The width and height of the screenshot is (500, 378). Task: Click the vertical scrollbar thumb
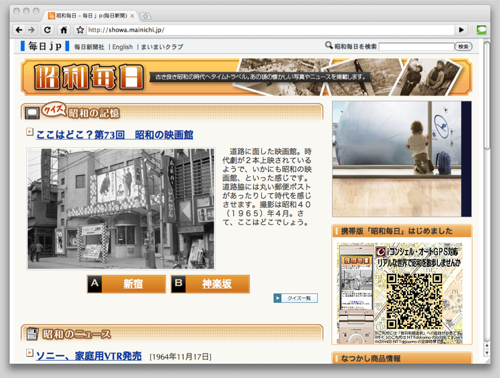pyautogui.click(x=487, y=95)
